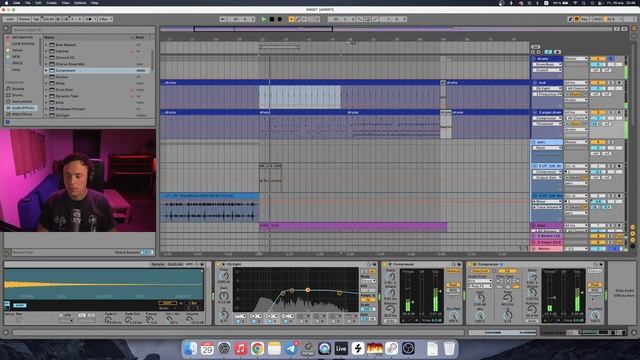The width and height of the screenshot is (640, 360).
Task: Click the Tap tempo button
Action: 36,19
